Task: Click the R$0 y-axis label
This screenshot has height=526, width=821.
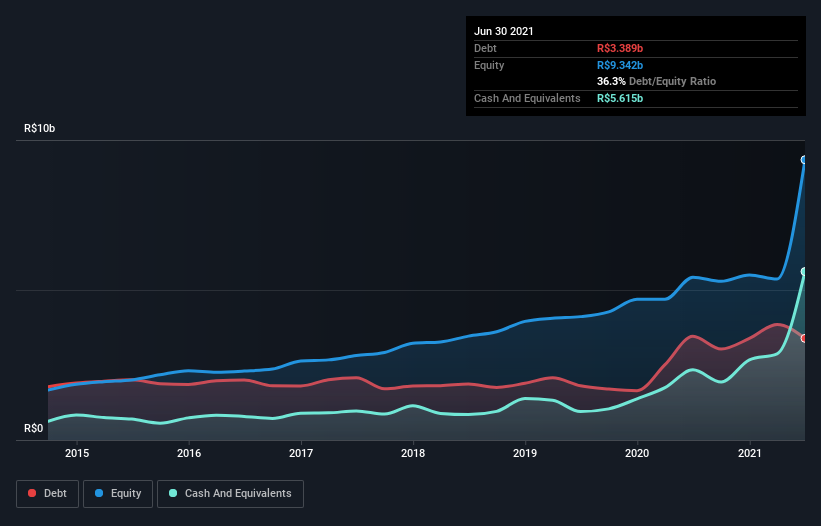Action: click(x=34, y=428)
